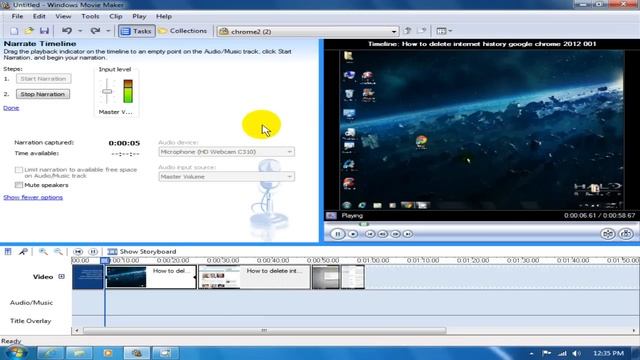Image resolution: width=640 pixels, height=360 pixels.
Task: Select the 'How to del...' video clip
Action: click(151, 277)
